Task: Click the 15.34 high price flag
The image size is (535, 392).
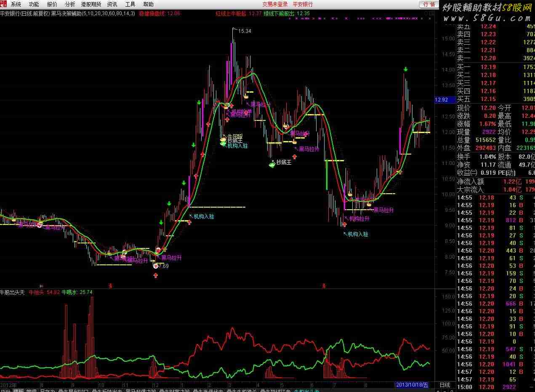Action: pyautogui.click(x=245, y=31)
